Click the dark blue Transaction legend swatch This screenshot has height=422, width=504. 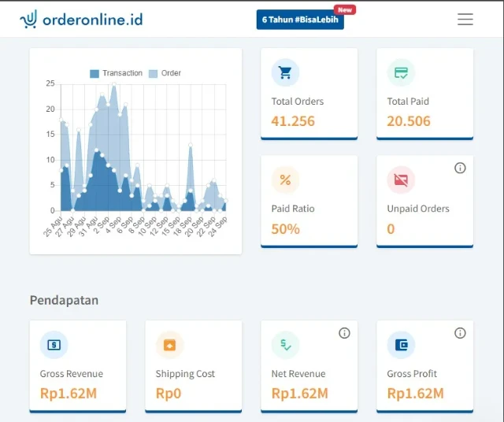(x=94, y=73)
